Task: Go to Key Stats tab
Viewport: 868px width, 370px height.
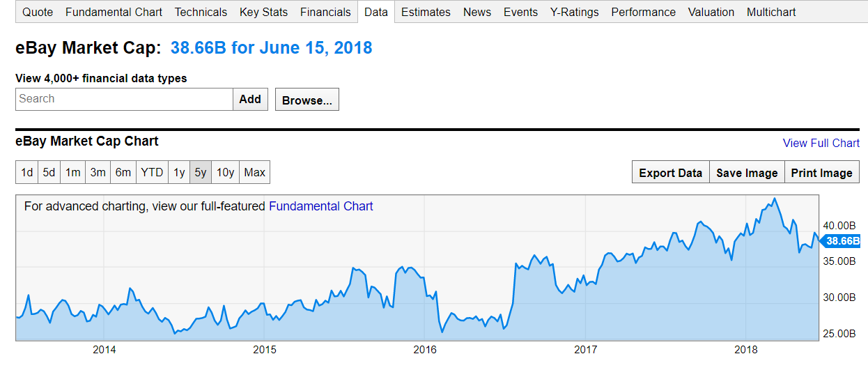Action: 263,12
